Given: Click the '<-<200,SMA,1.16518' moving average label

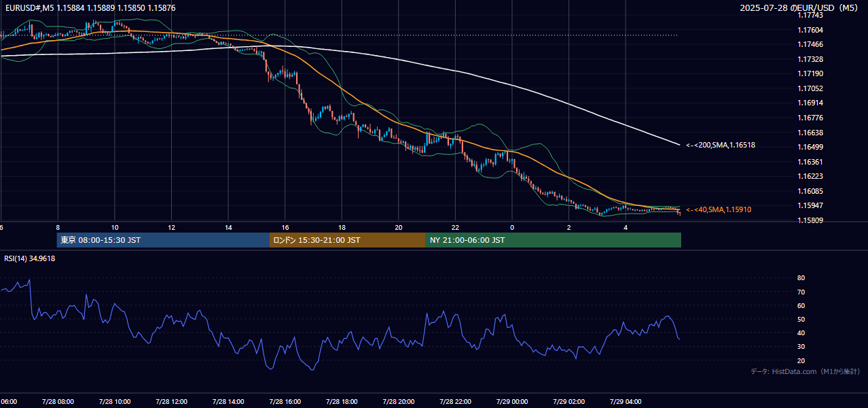Looking at the screenshot, I should pyautogui.click(x=721, y=145).
